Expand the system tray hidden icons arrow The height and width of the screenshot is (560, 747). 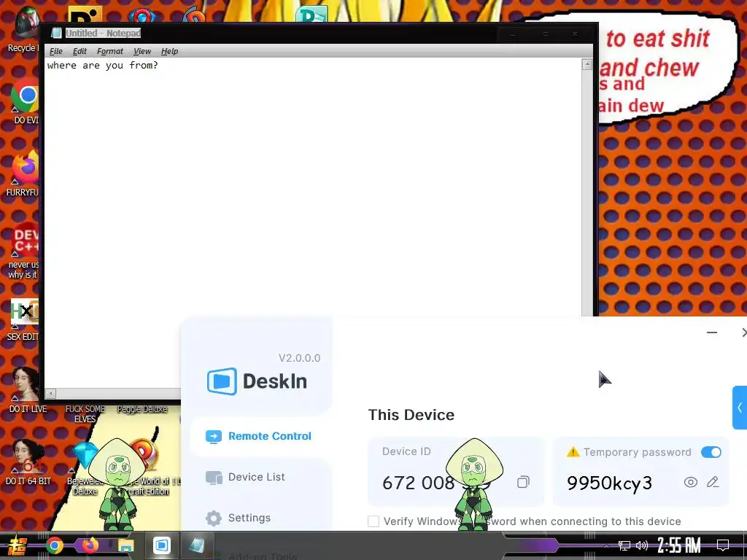[x=606, y=545]
